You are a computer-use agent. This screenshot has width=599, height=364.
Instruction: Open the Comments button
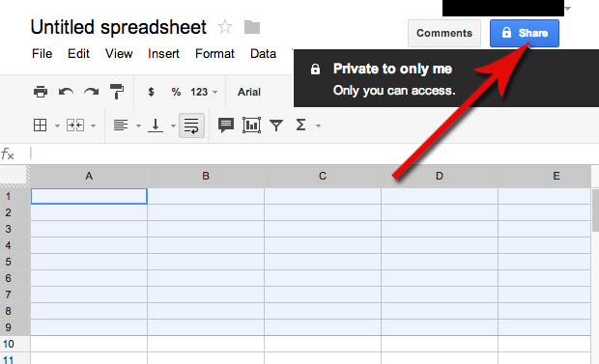(x=444, y=33)
